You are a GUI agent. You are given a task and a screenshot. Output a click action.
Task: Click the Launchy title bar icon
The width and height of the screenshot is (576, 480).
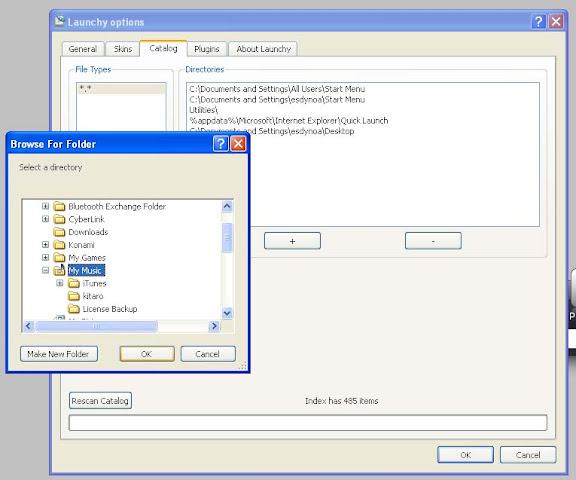coord(60,21)
